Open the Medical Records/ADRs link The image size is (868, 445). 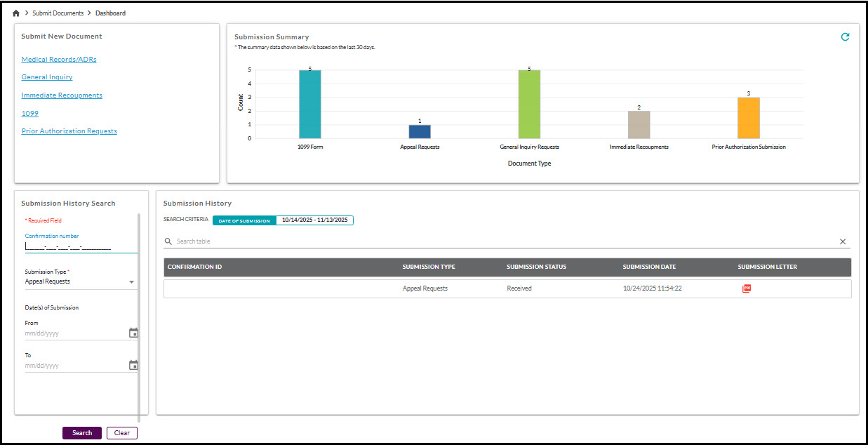58,59
